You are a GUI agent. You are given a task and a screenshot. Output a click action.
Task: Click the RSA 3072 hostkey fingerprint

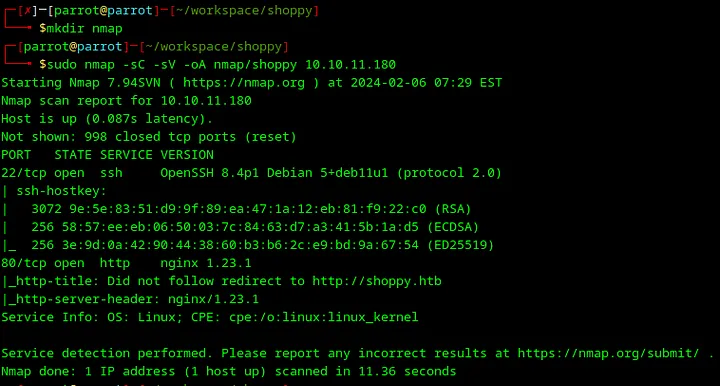click(x=251, y=209)
